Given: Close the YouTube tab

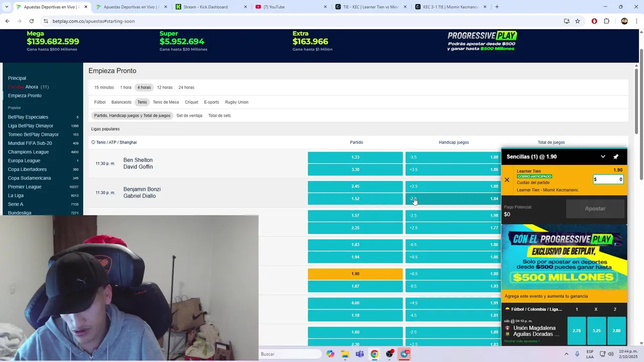Looking at the screenshot, I should pos(325,7).
